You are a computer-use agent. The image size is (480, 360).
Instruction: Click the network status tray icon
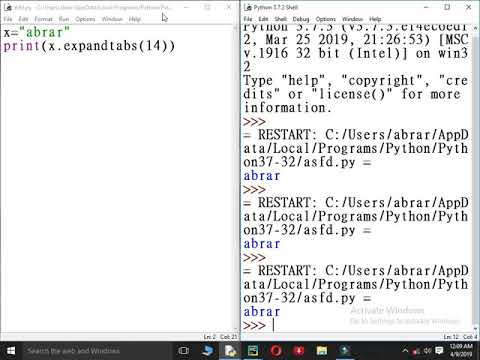[416, 351]
